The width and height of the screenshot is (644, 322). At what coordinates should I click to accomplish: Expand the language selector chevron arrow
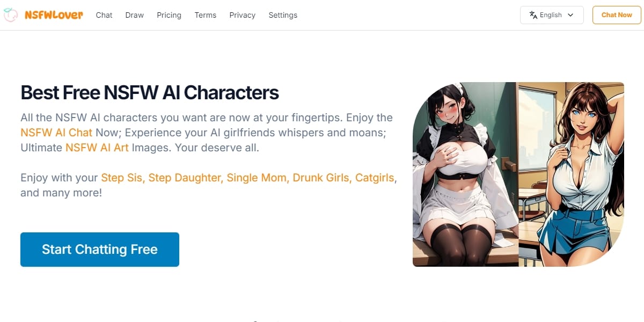570,15
